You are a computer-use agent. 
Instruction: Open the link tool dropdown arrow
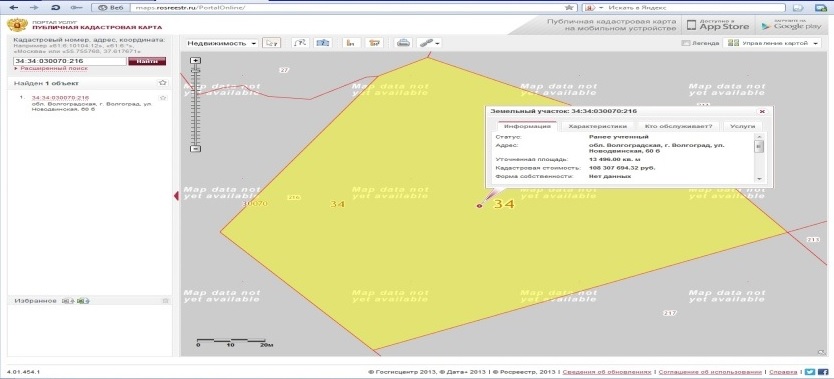[x=437, y=44]
